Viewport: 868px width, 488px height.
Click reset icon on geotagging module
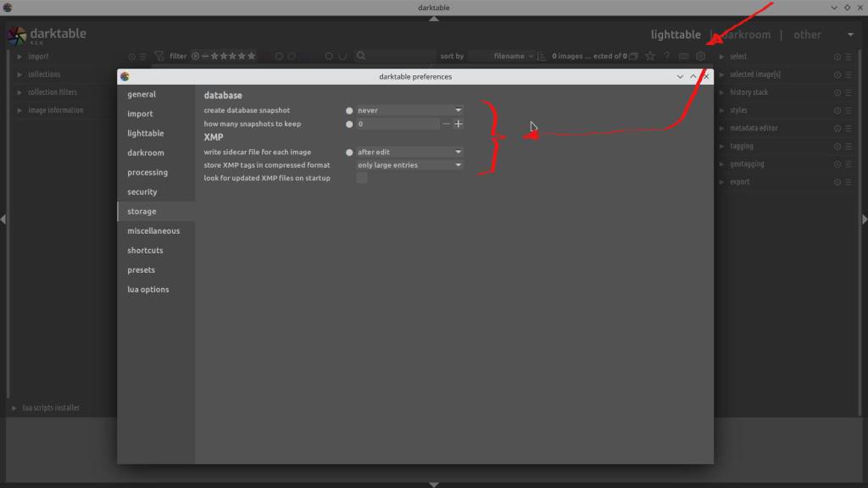[837, 164]
